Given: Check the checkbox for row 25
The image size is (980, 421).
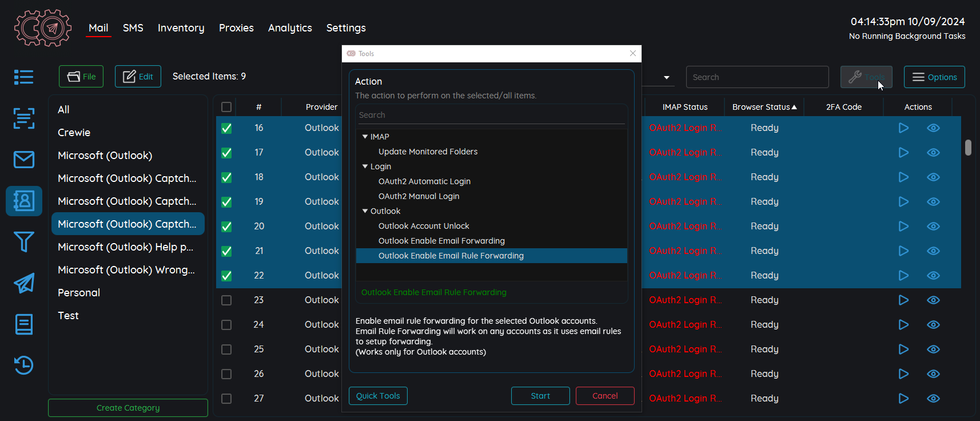Looking at the screenshot, I should (x=226, y=349).
